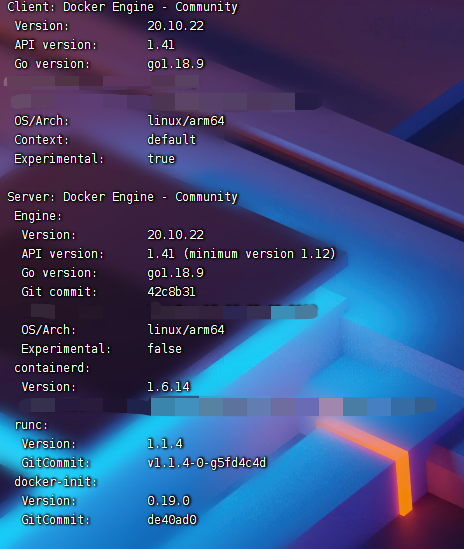Click the client Experimental true value
464x549 pixels.
pyautogui.click(x=161, y=159)
